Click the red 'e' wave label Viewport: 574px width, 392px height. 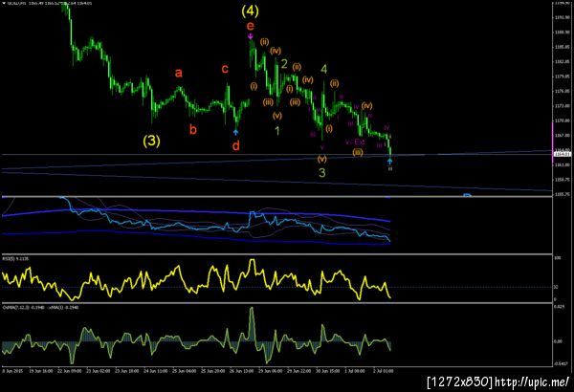[250, 26]
